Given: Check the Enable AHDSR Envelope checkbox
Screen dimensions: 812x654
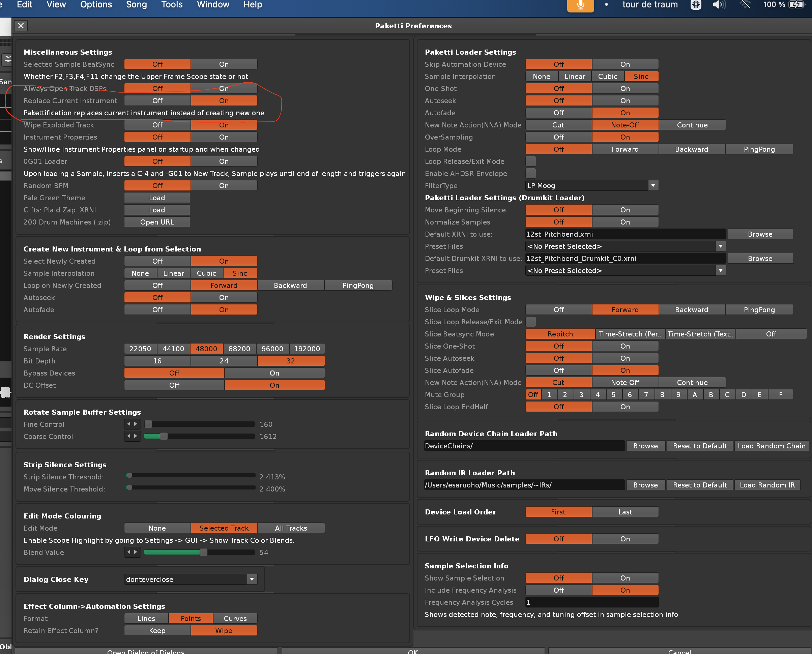Looking at the screenshot, I should click(x=530, y=173).
